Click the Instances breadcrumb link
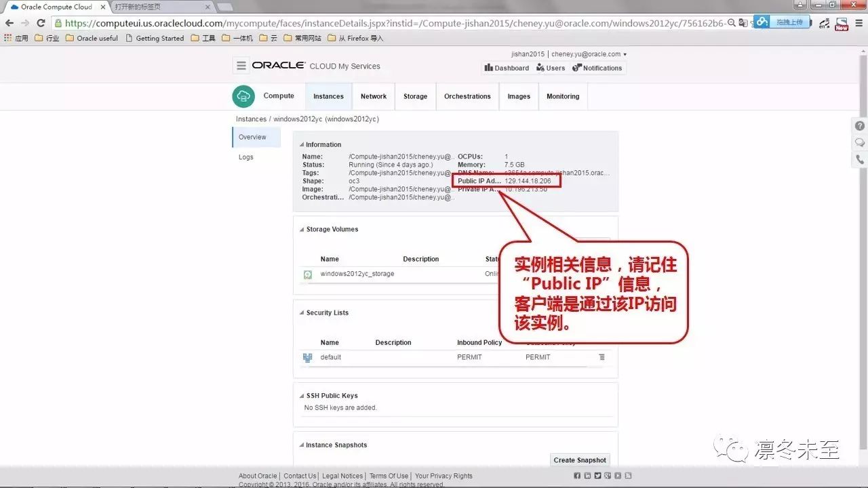The height and width of the screenshot is (488, 868). coord(251,119)
